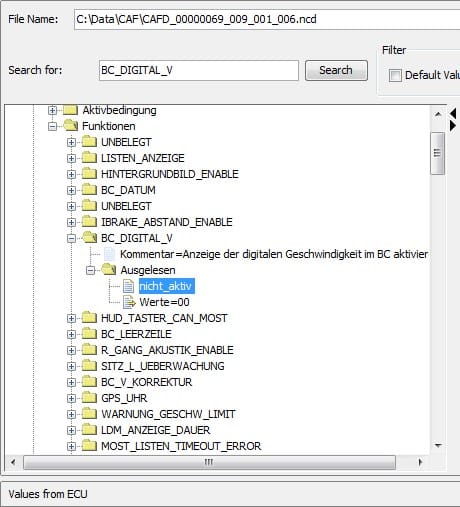Click the Search for text field

(x=199, y=70)
